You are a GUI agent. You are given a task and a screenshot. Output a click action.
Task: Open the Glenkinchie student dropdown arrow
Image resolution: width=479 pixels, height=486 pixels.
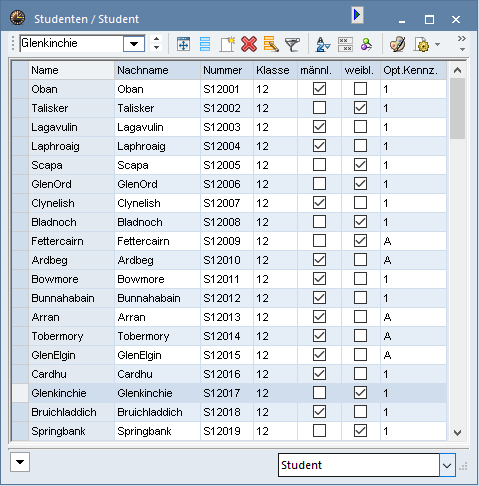pos(134,44)
